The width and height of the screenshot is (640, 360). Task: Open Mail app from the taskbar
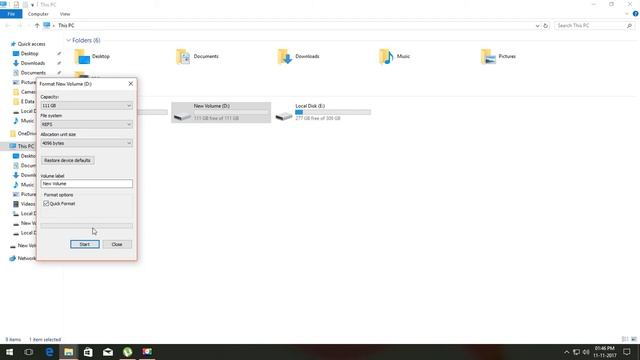pyautogui.click(x=108, y=352)
